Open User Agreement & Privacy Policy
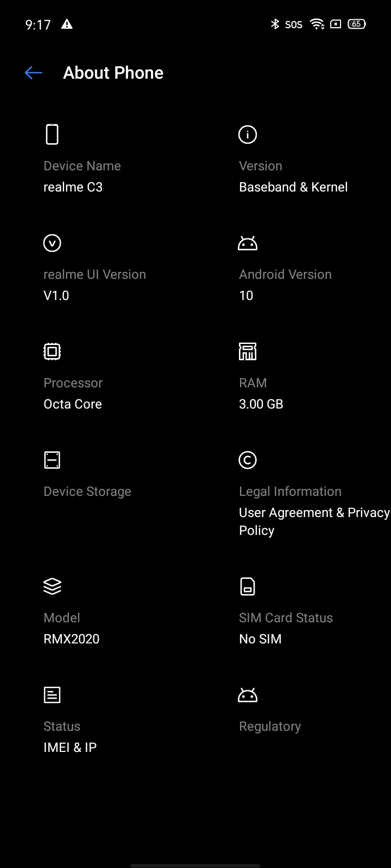This screenshot has height=868, width=391. pos(314,521)
